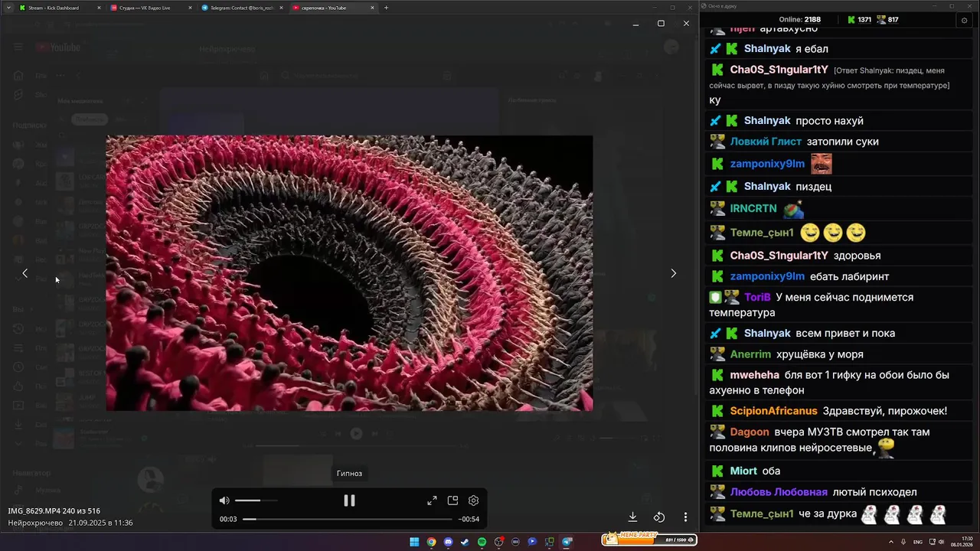This screenshot has height=551, width=980.
Task: Mute the video with the speaker icon
Action: pos(224,500)
